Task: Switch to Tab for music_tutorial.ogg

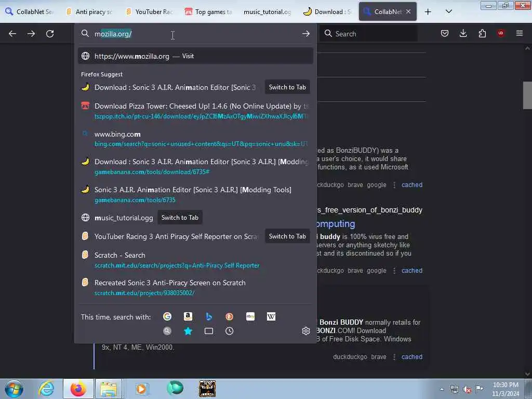Action: pyautogui.click(x=180, y=218)
